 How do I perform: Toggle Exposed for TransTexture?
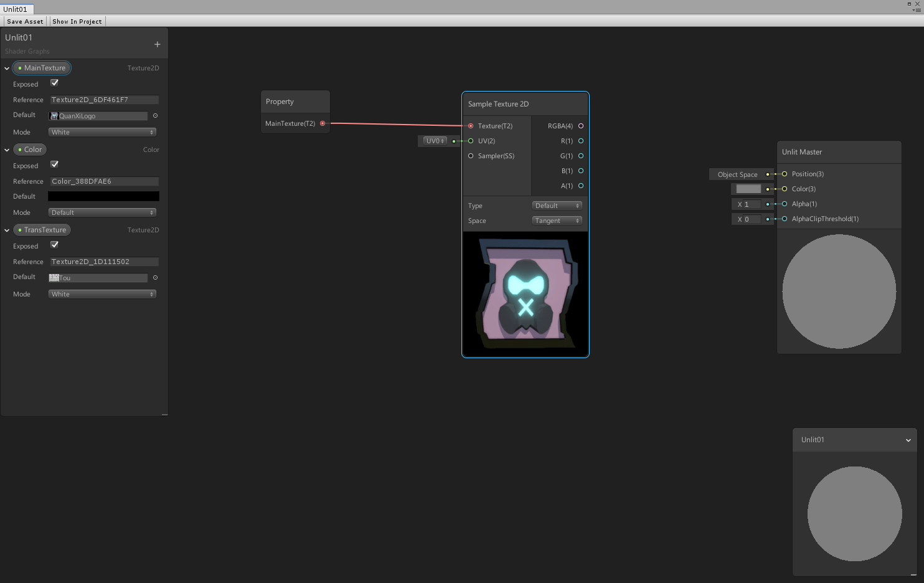pos(54,245)
